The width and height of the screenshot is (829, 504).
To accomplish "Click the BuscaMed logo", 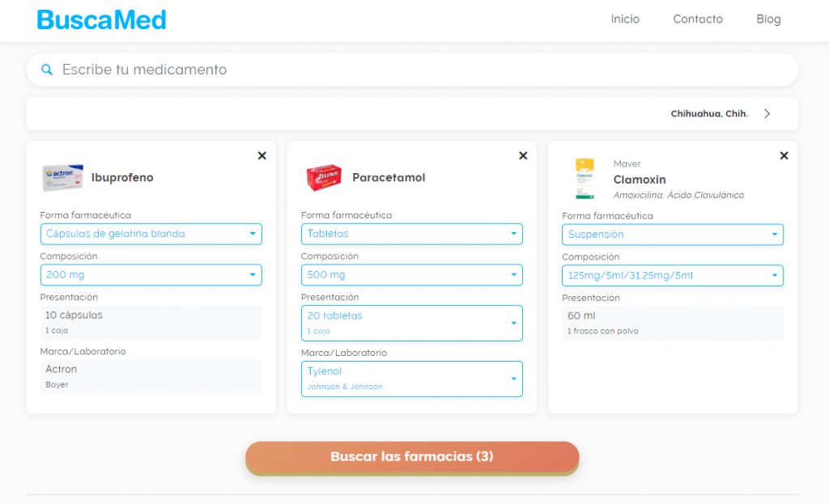I will click(x=101, y=20).
